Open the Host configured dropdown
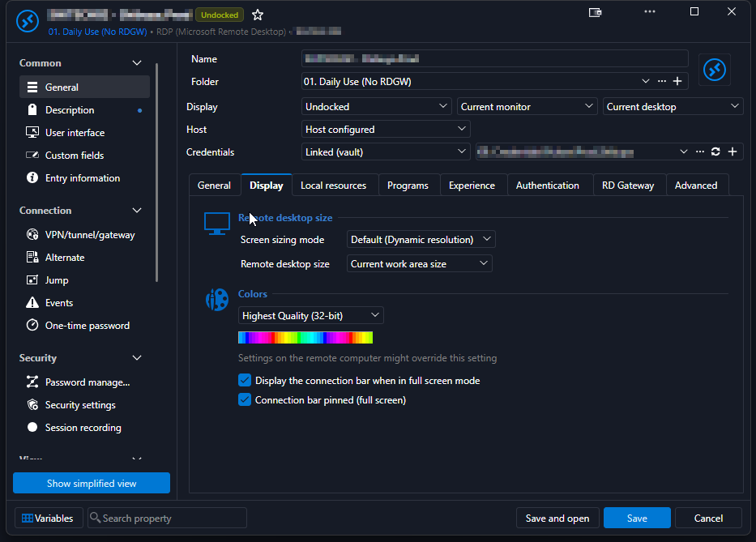 tap(386, 130)
